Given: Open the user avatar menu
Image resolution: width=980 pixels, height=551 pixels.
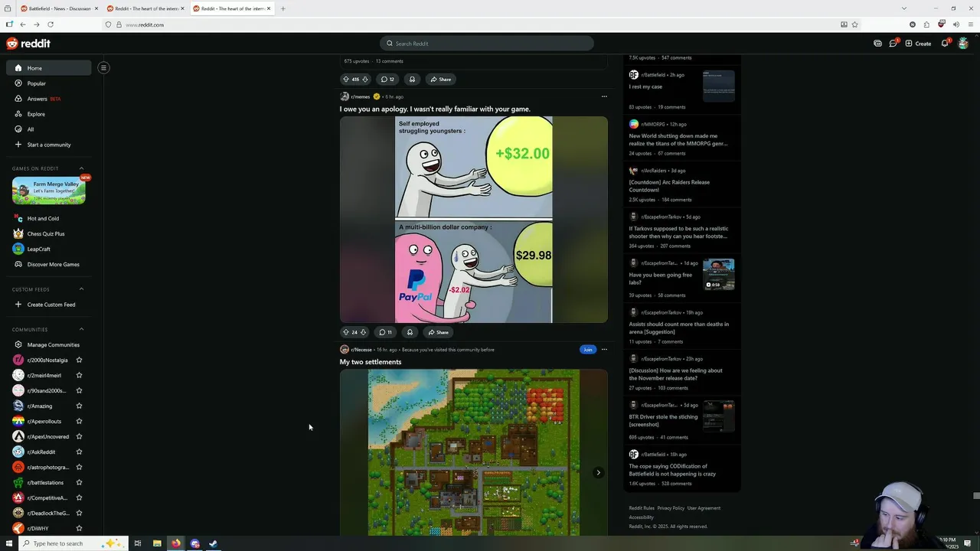Looking at the screenshot, I should tap(963, 44).
